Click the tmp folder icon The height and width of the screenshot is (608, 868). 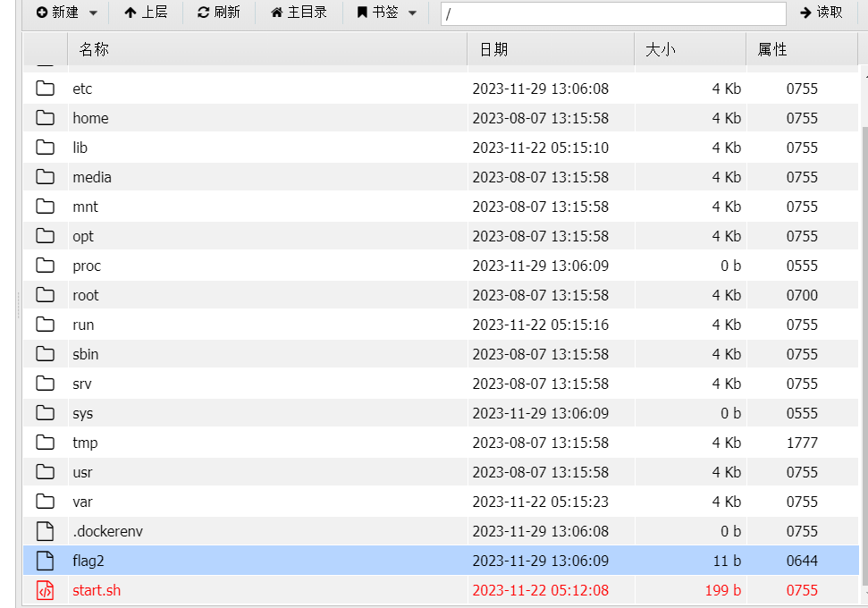tap(45, 443)
